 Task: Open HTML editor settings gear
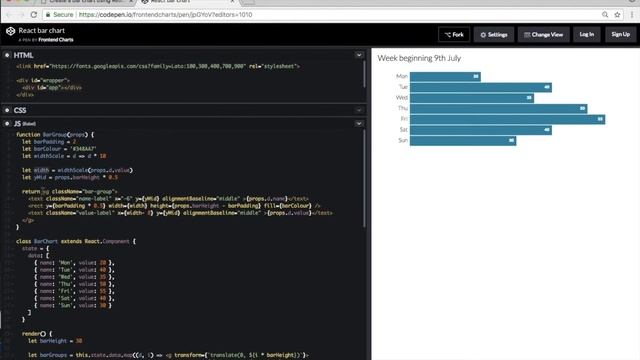point(7,55)
